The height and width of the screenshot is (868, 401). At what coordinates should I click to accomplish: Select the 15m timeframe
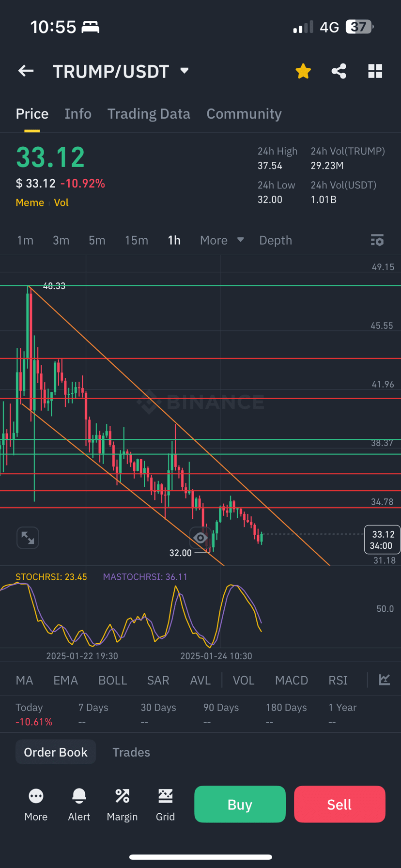[x=137, y=240]
